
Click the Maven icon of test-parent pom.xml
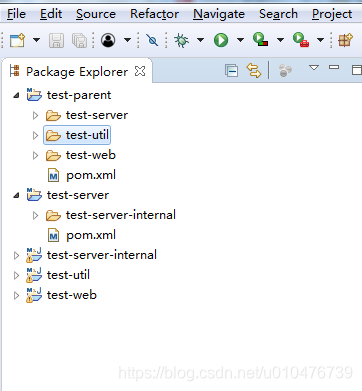[53, 175]
